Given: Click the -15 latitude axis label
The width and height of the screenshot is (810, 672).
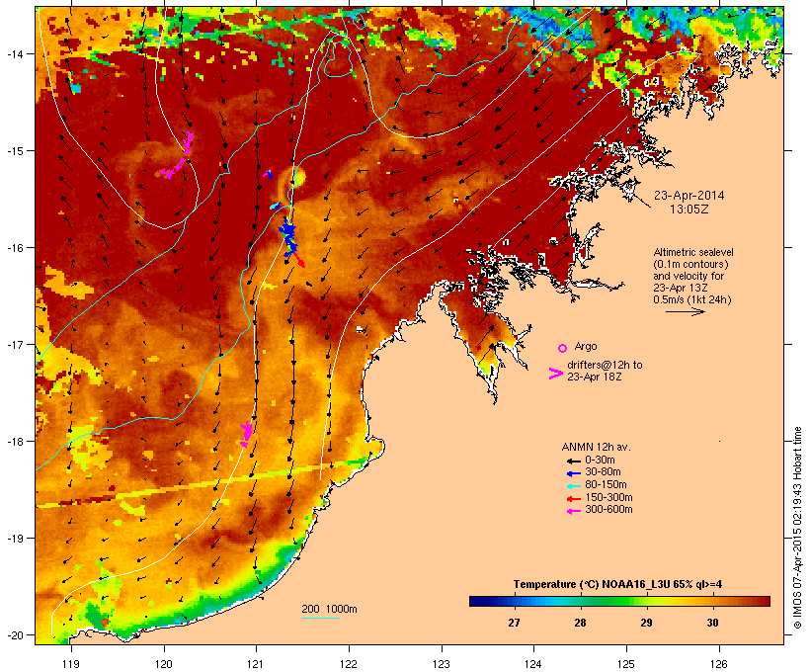Looking at the screenshot, I should coord(14,151).
